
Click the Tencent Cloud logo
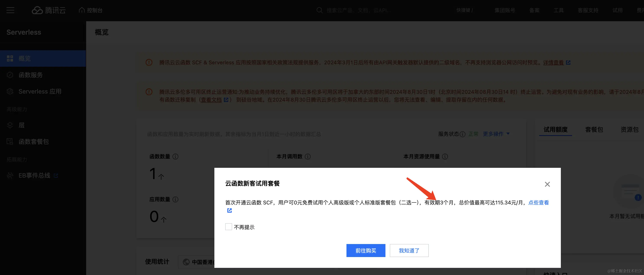(49, 10)
